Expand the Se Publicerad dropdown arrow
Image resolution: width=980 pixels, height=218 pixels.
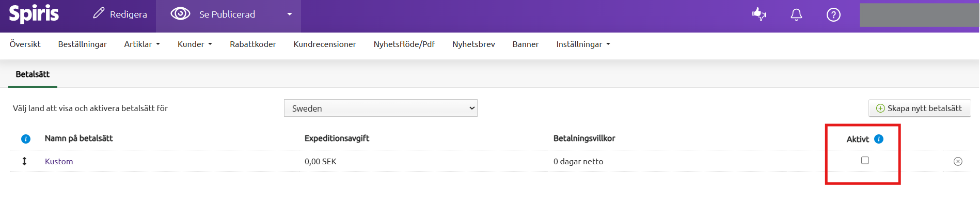tap(290, 14)
